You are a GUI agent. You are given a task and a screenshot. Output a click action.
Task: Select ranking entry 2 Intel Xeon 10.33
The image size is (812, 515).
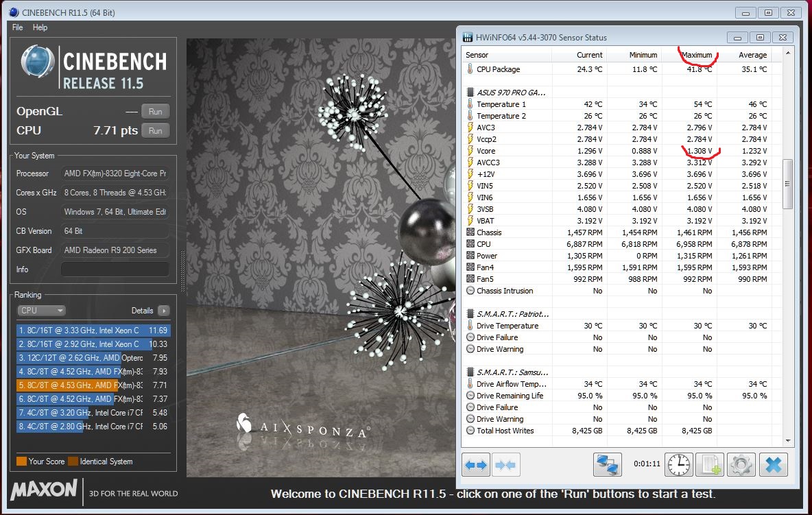tap(93, 344)
